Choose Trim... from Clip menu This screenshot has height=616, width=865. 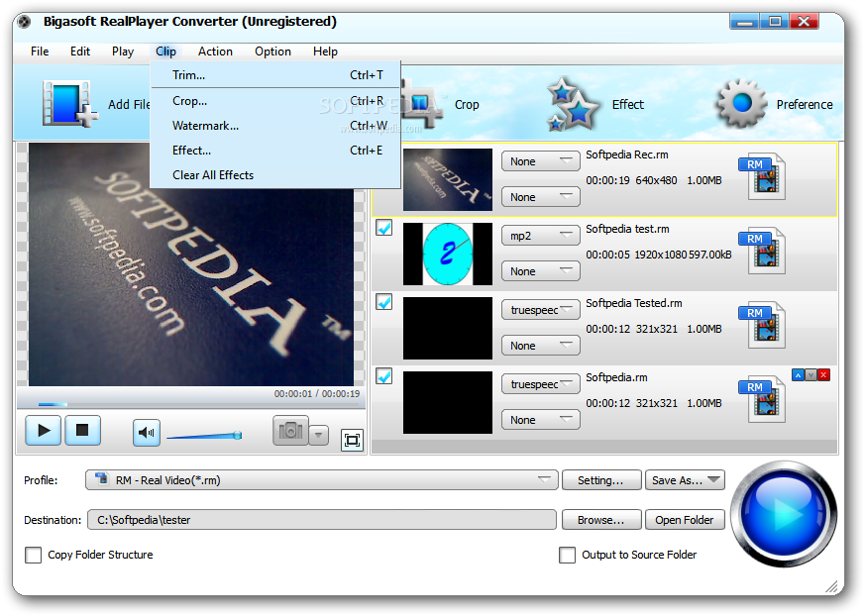click(x=275, y=75)
